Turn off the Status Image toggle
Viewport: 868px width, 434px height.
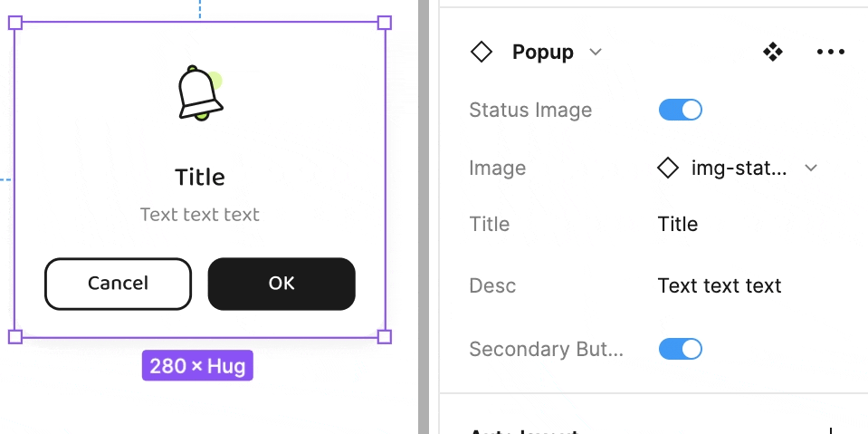tap(681, 110)
